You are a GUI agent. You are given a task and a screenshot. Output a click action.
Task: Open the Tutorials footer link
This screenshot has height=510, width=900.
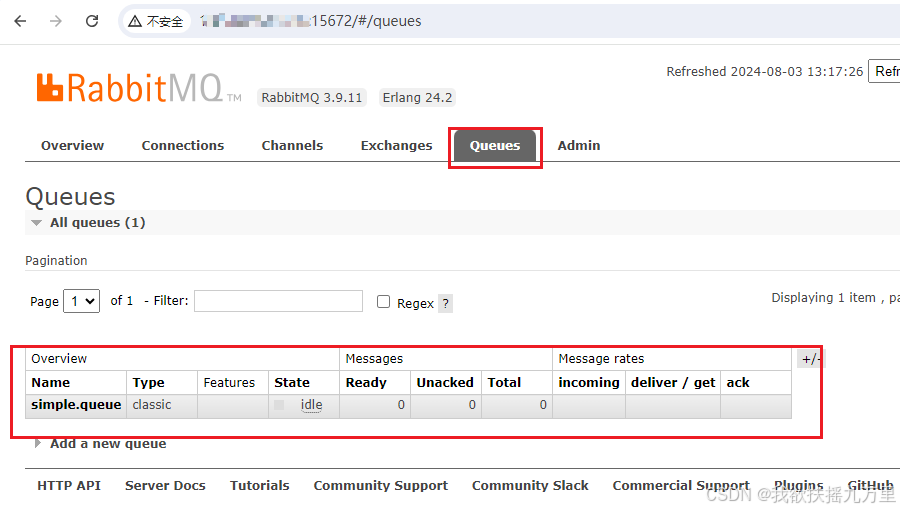[x=259, y=486]
